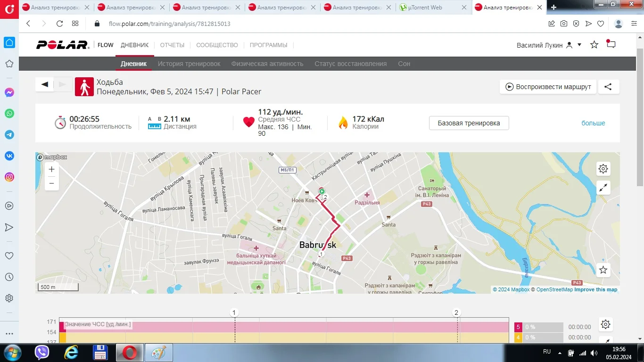Switch to the Сон tab

(404, 64)
